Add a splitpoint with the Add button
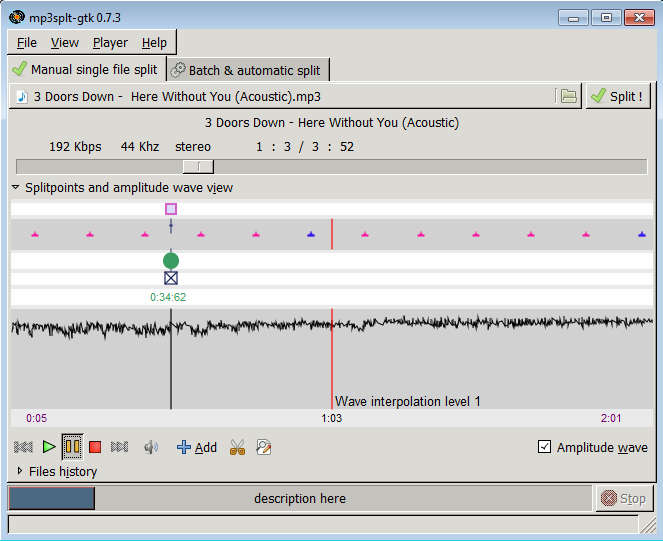This screenshot has height=541, width=663. 197,447
